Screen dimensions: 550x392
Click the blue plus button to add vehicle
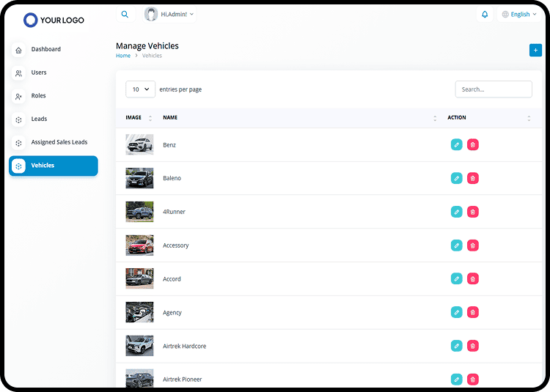click(535, 50)
